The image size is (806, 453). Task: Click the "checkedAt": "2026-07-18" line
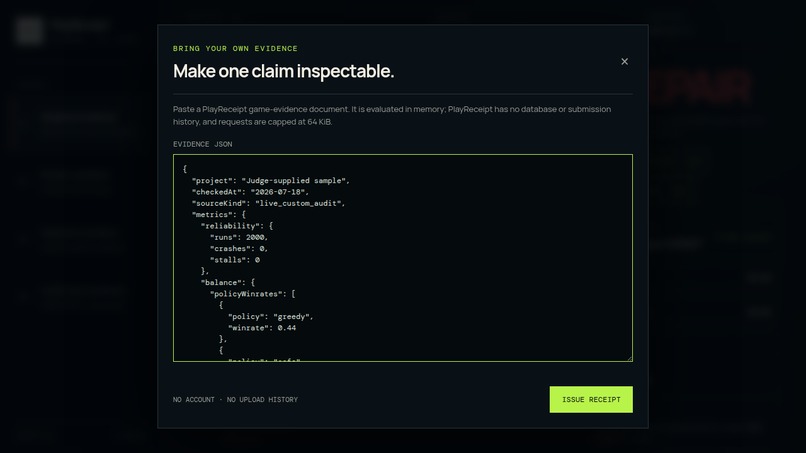click(250, 192)
